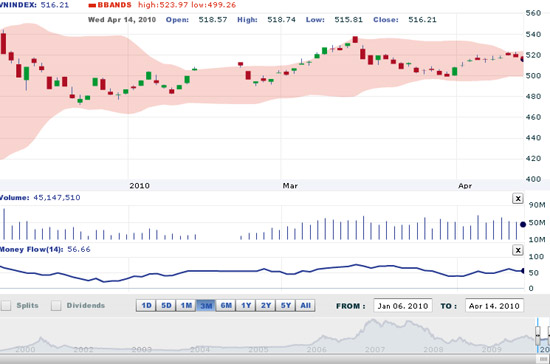The height and width of the screenshot is (364, 550).
Task: Select the 1Y time range
Action: [246, 305]
